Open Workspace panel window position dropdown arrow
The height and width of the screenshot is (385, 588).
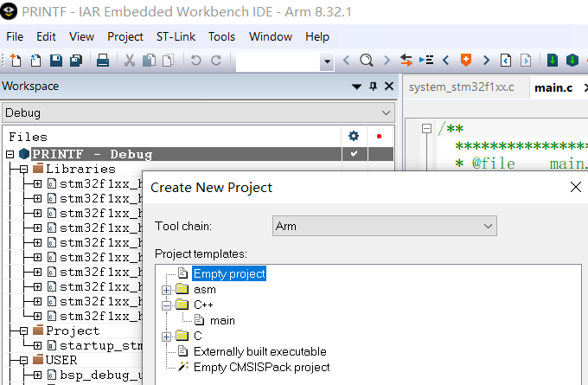coord(356,87)
